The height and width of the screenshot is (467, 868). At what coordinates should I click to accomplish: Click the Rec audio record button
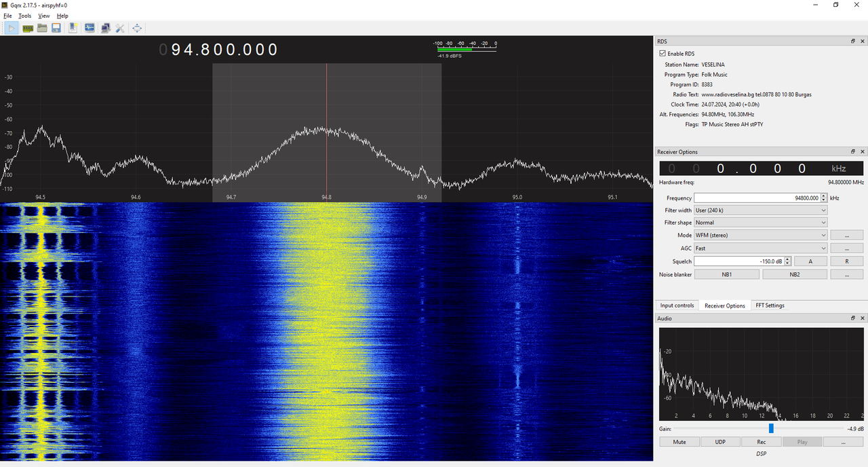762,442
